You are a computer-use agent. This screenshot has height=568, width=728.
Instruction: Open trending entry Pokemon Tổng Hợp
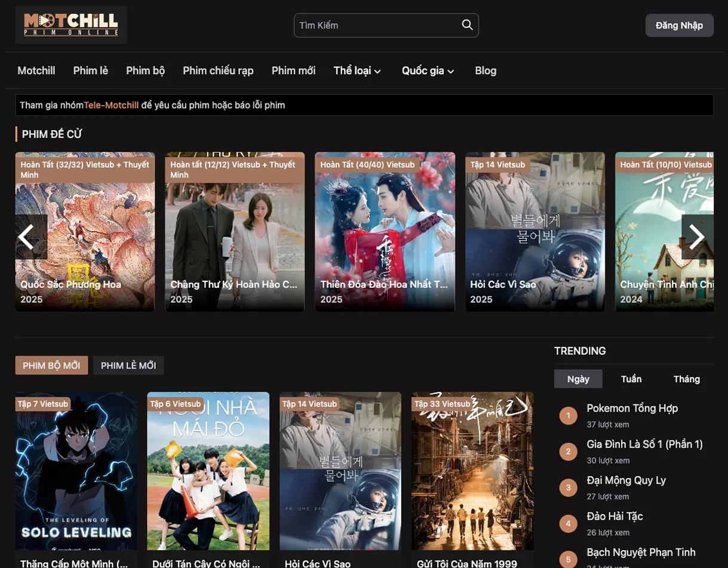pos(632,408)
